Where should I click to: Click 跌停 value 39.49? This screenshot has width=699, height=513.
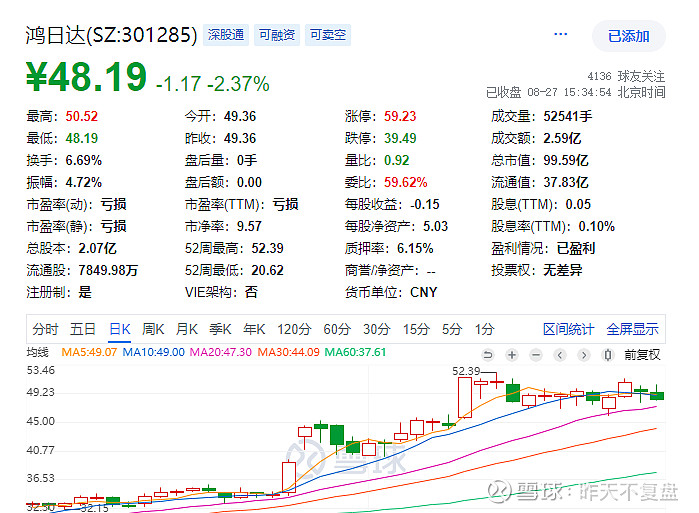coord(400,138)
